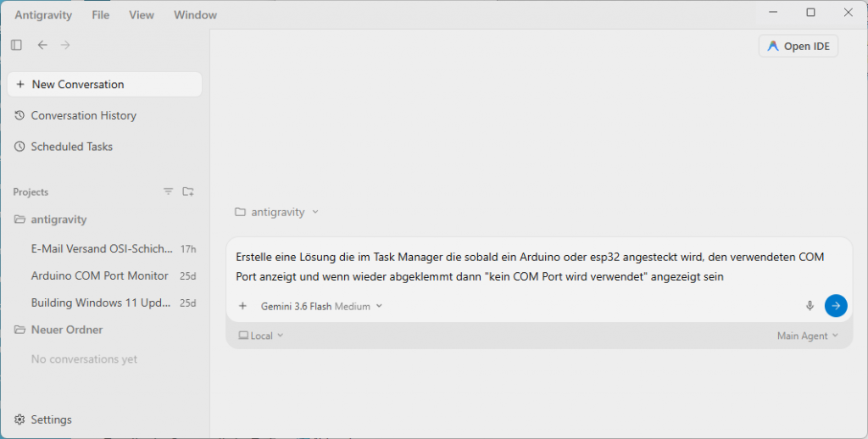Click the Open IDE button
Image resolution: width=868 pixels, height=439 pixels.
(798, 46)
